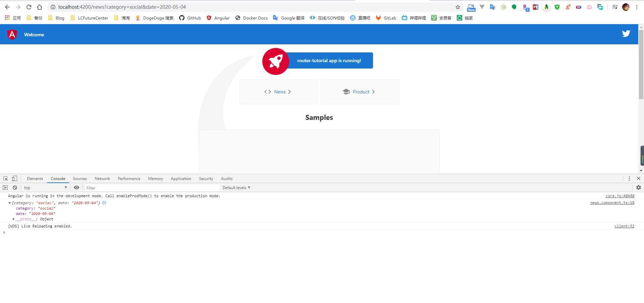Viewport: 644px width, 303px height.
Task: Open the Audits tab
Action: point(227,178)
